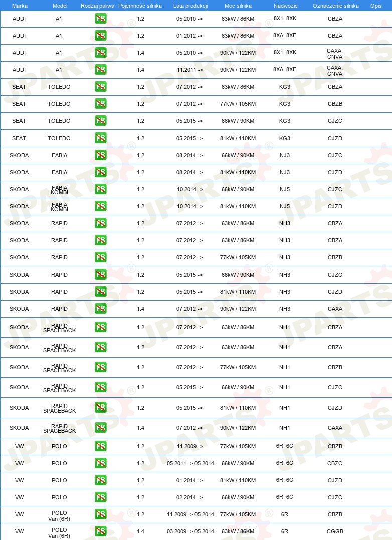Viewport: 392px width, 540px height.
Task: Click fuel icon for Skoda Rapid NH3 CBZB
Action: pyautogui.click(x=100, y=257)
